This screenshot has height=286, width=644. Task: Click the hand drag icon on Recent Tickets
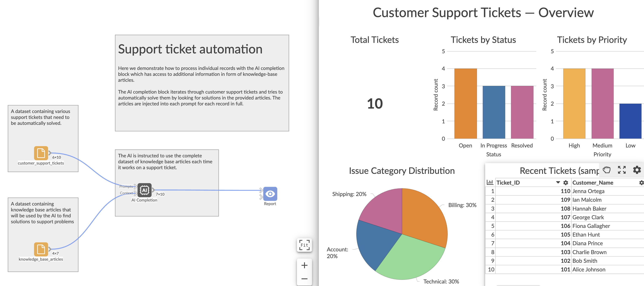[606, 170]
